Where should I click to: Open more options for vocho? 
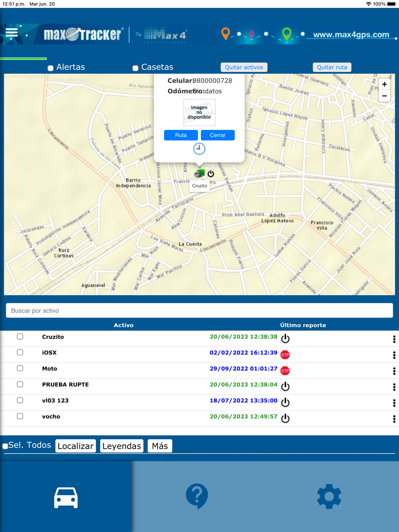pyautogui.click(x=394, y=419)
